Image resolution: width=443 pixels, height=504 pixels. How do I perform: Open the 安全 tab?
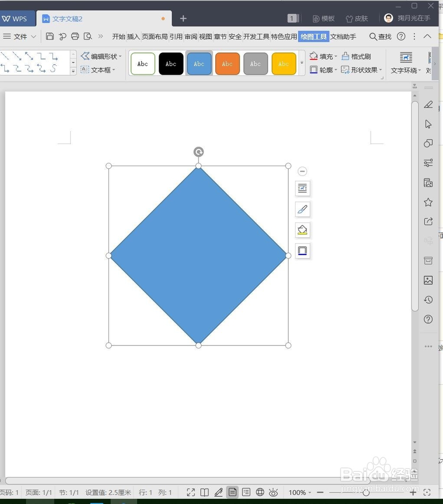[x=235, y=37]
